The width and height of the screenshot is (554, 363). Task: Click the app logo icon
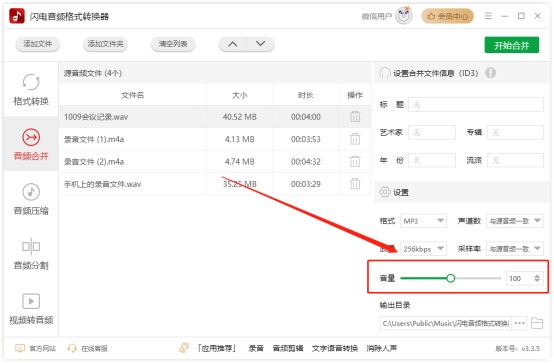(17, 16)
